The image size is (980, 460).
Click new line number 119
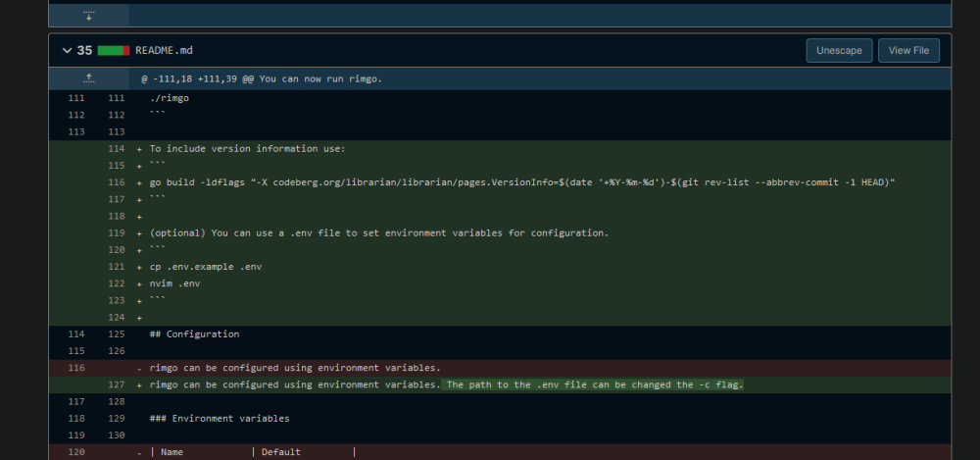117,233
